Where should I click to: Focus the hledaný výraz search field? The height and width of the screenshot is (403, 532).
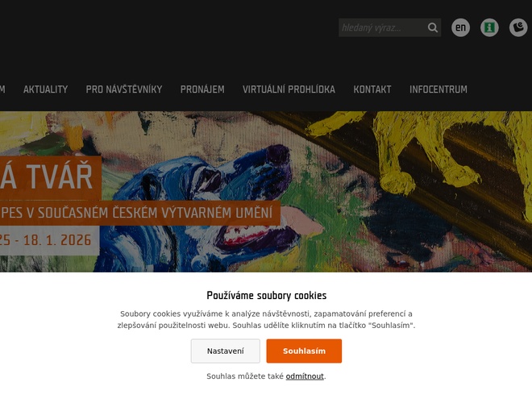click(382, 27)
